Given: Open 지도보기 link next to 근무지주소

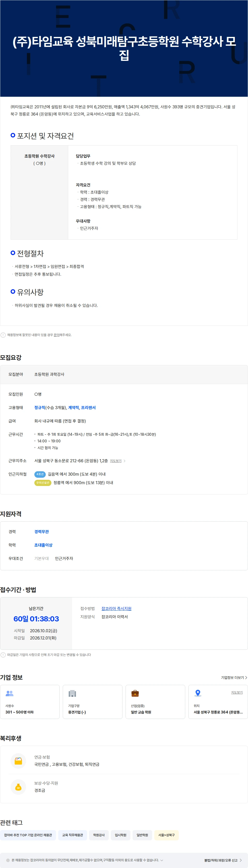Looking at the screenshot, I should coord(116,461).
